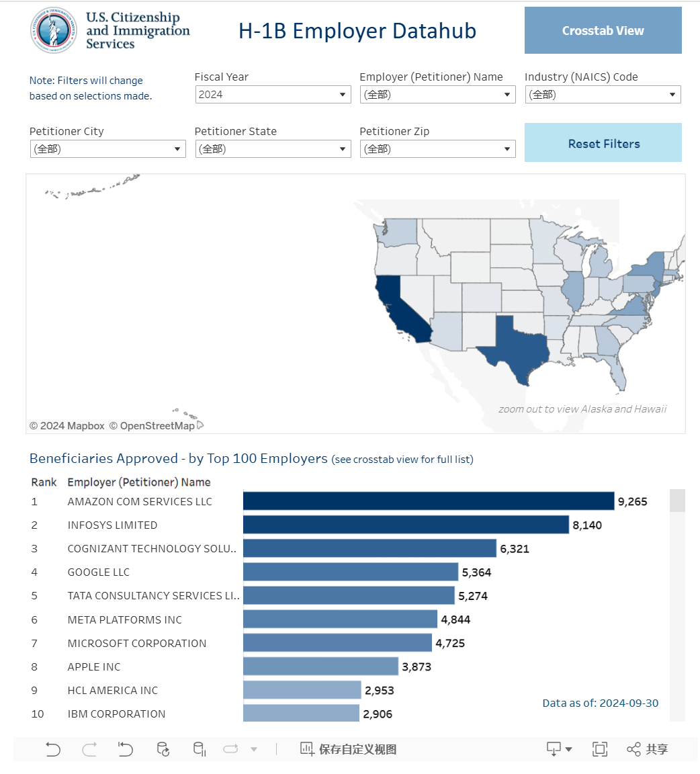Open the download menu icon
The width and height of the screenshot is (700, 774).
(559, 749)
